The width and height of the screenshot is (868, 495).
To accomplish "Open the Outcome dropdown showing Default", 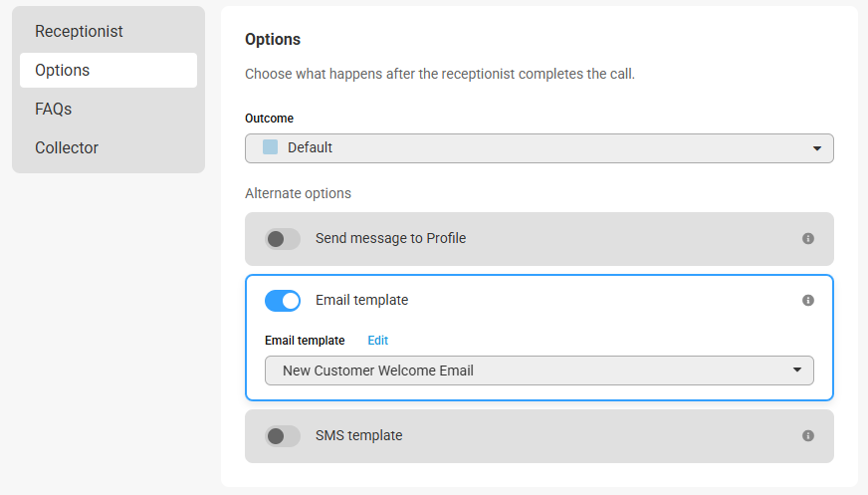I will tap(540, 147).
